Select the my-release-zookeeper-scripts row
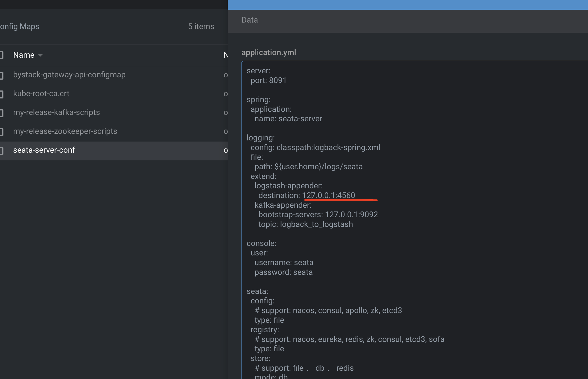588x379 pixels. 65,131
